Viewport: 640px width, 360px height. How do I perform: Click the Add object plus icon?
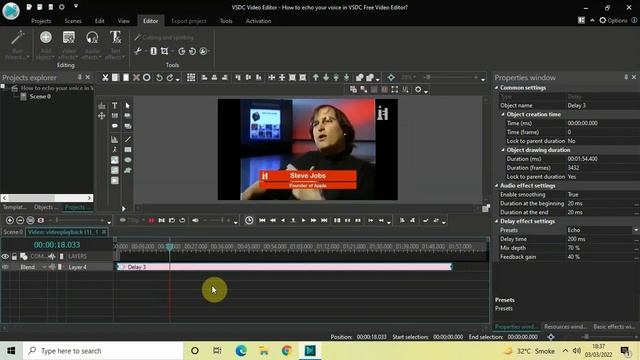pyautogui.click(x=46, y=38)
